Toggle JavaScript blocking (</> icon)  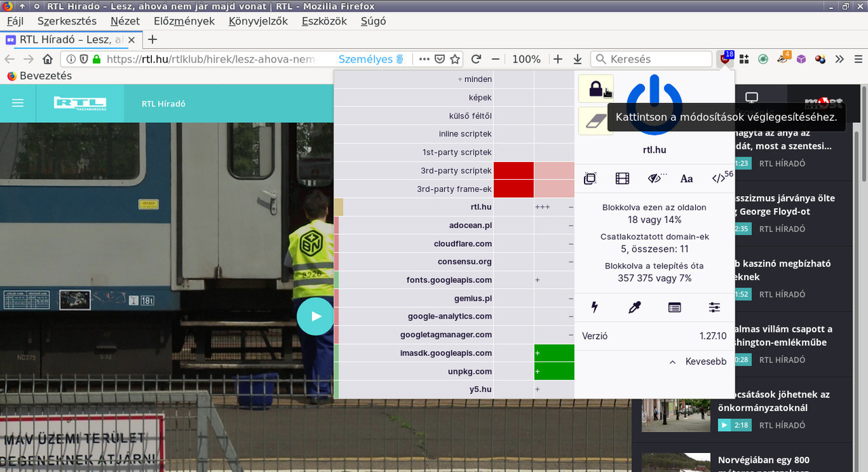click(720, 178)
